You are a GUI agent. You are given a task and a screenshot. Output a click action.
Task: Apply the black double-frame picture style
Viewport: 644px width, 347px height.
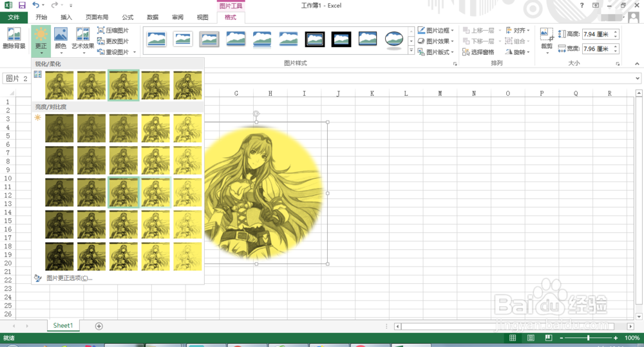[x=315, y=39]
